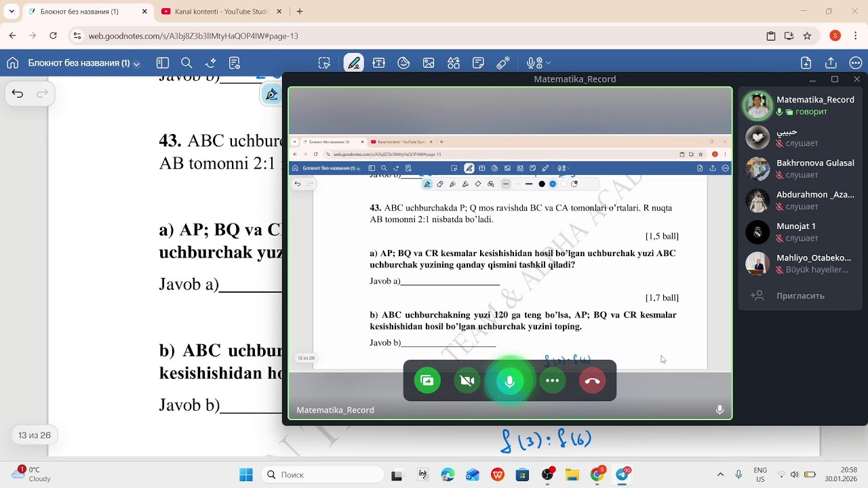Start screen sharing in the call

[427, 381]
